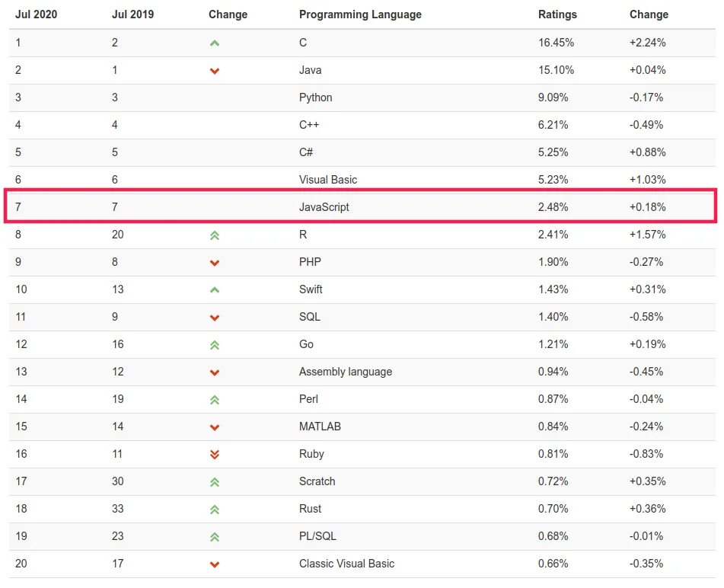The image size is (724, 588).
Task: Click the down arrow for Classic Visual Basic
Action: coord(214,564)
